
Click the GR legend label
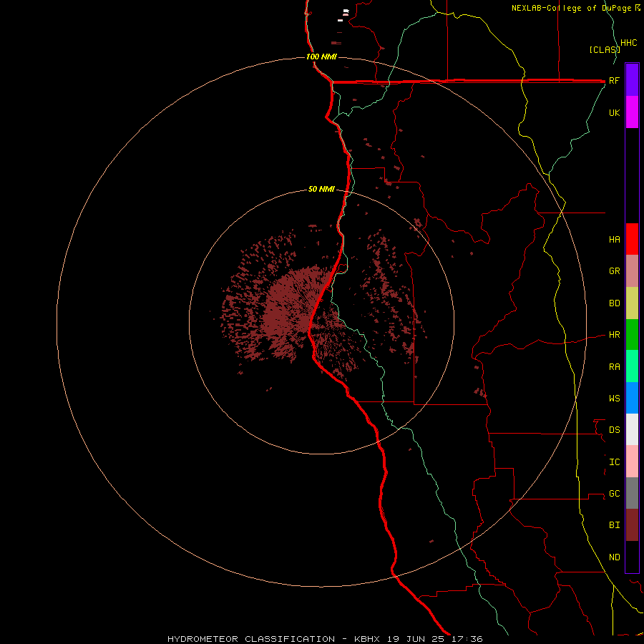click(615, 271)
